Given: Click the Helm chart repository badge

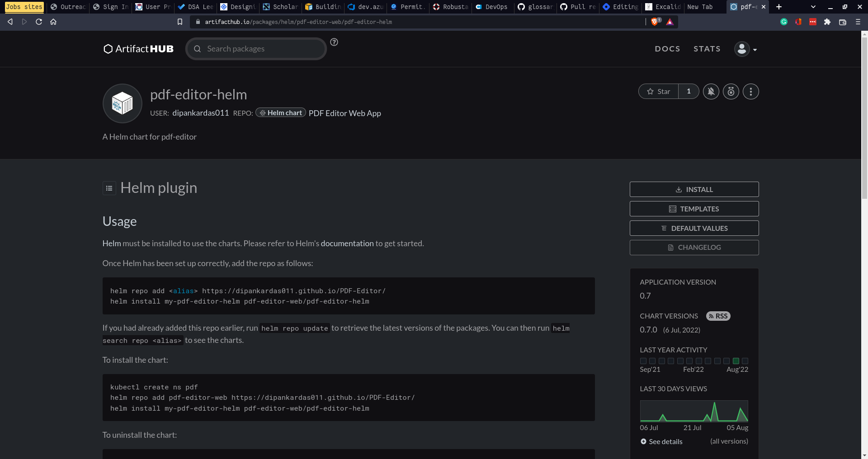Looking at the screenshot, I should [281, 113].
